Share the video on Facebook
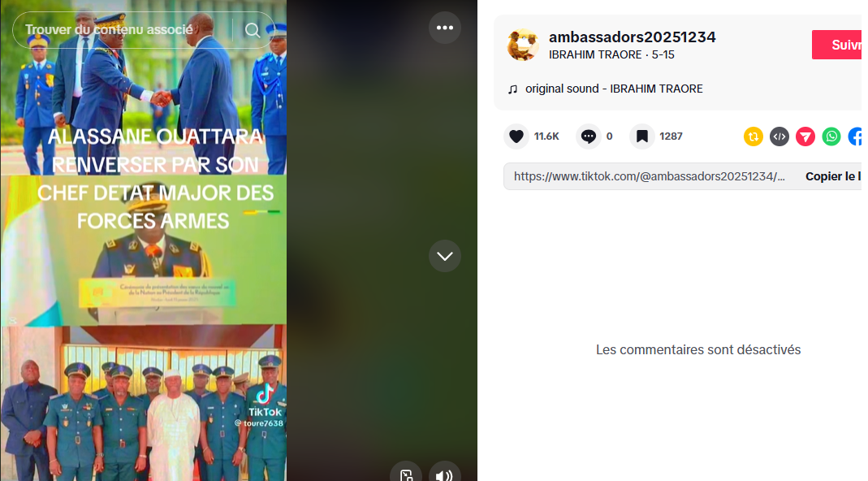 (x=855, y=136)
